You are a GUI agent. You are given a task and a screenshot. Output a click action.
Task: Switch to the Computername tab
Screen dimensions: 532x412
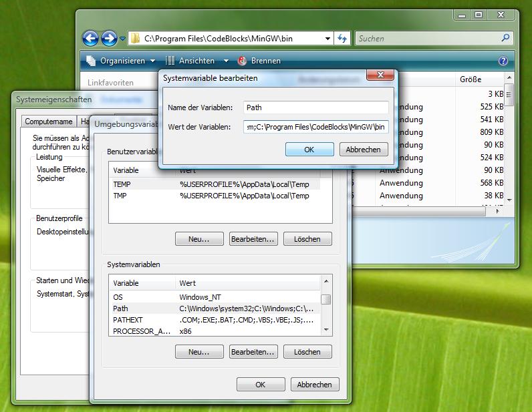pos(48,122)
